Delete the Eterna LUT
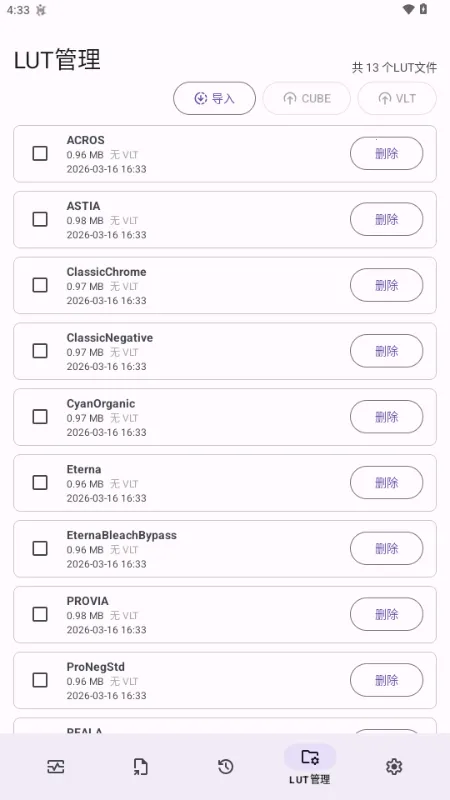 click(x=386, y=483)
